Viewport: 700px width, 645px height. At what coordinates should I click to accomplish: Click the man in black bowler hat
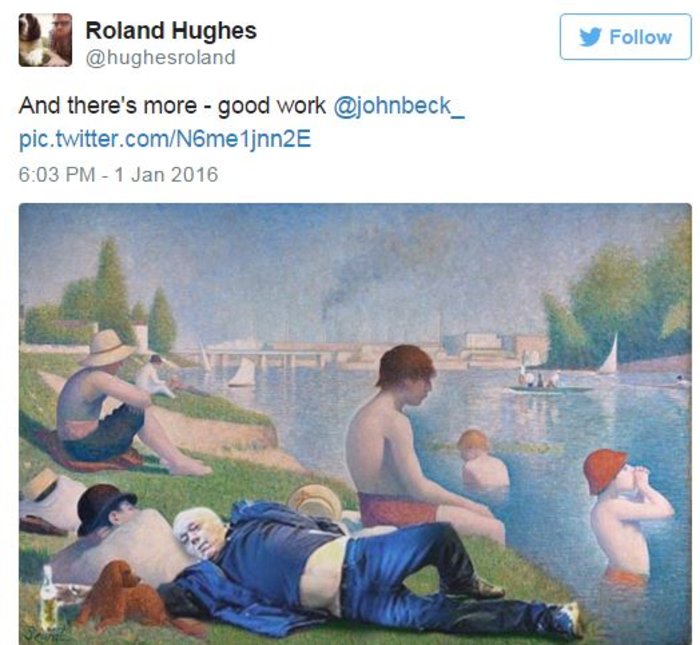[x=118, y=531]
